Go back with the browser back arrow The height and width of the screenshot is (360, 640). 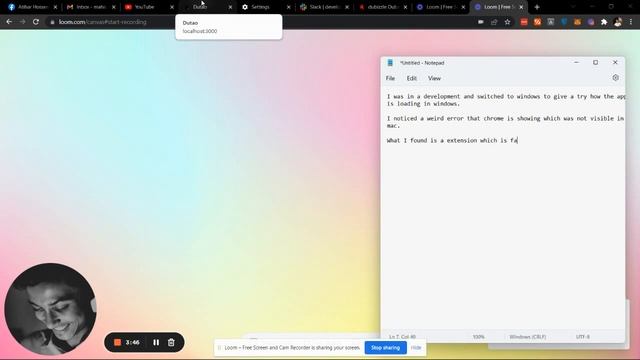click(x=9, y=22)
